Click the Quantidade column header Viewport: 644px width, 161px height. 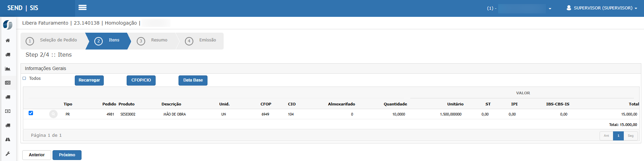click(395, 104)
